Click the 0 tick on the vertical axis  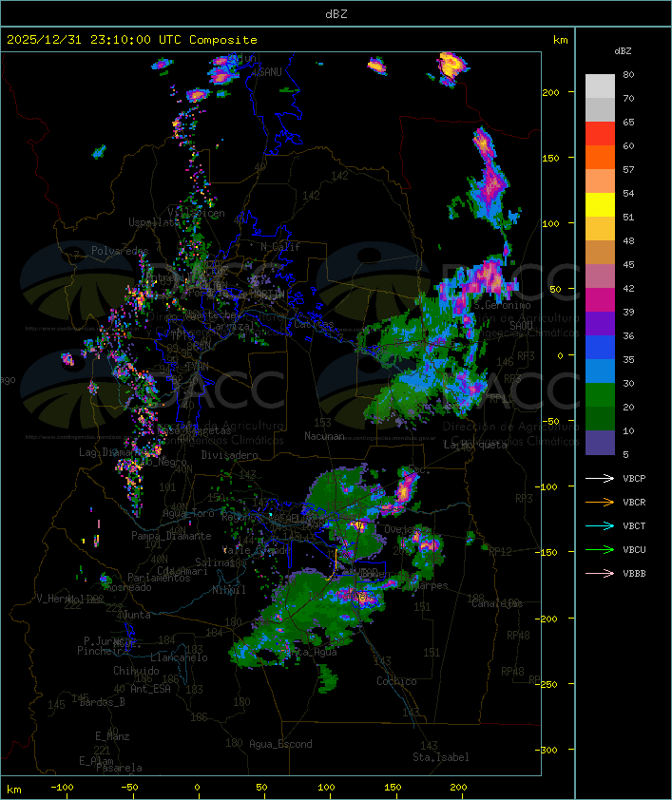[x=560, y=355]
